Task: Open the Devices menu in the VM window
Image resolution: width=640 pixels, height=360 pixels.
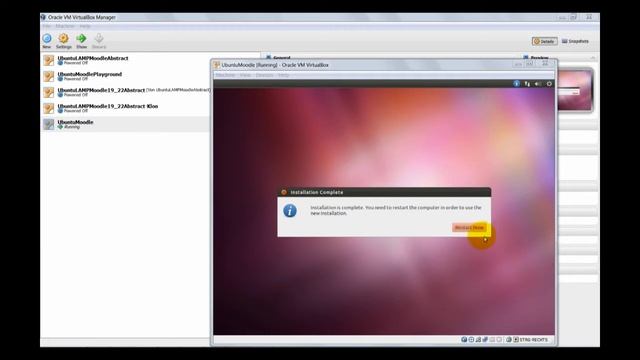Action: [264, 75]
